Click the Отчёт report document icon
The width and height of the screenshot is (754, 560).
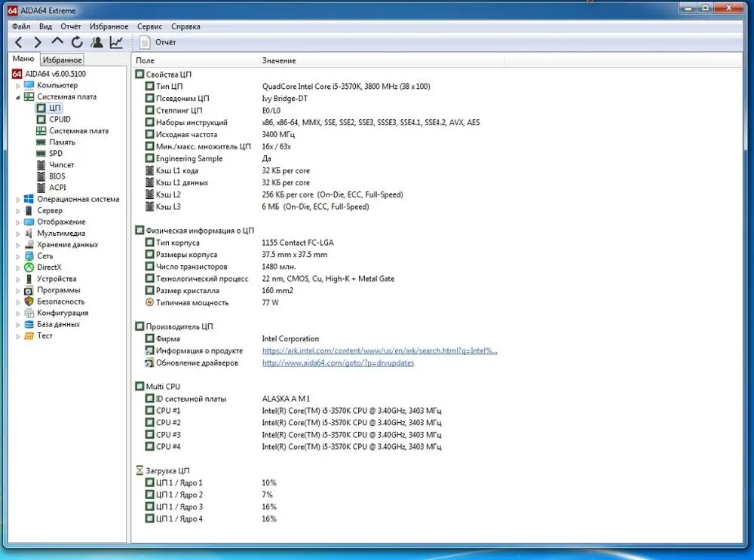click(145, 42)
